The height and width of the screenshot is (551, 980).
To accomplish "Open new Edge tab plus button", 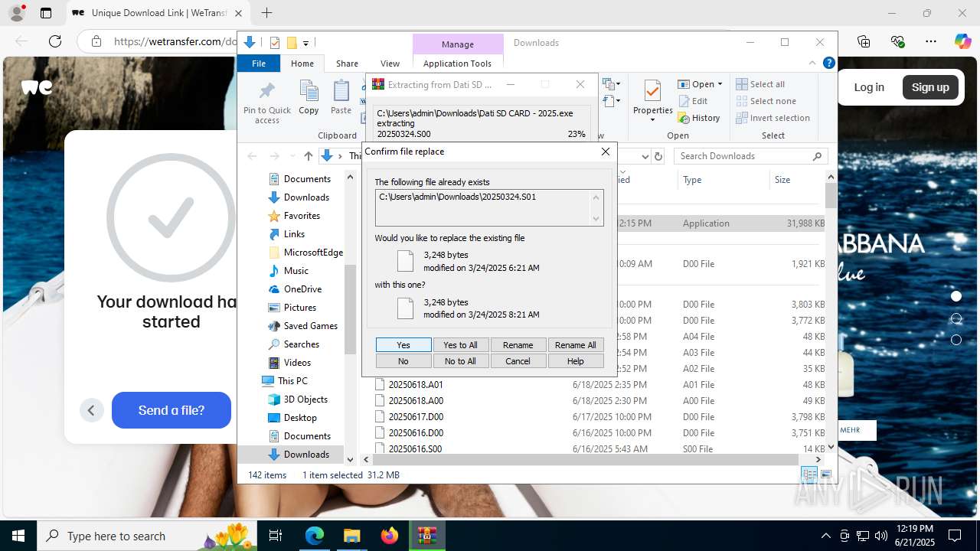I will point(266,13).
